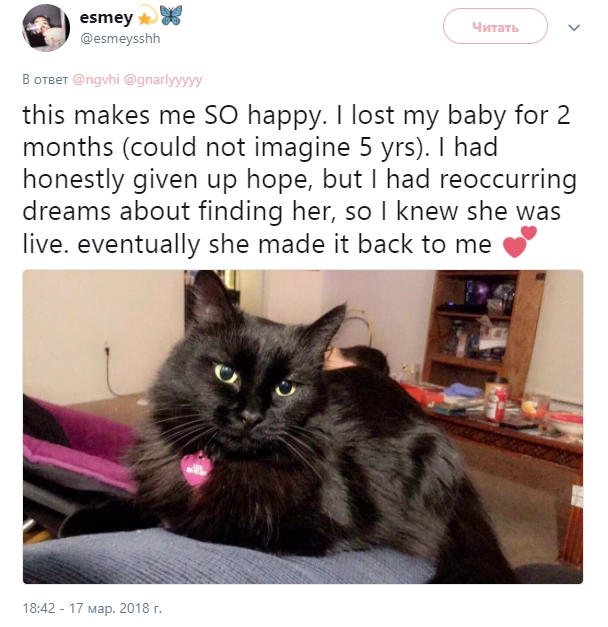Click the date "17 мар. 2018 г."
This screenshot has height=627, width=608.
pos(115,608)
